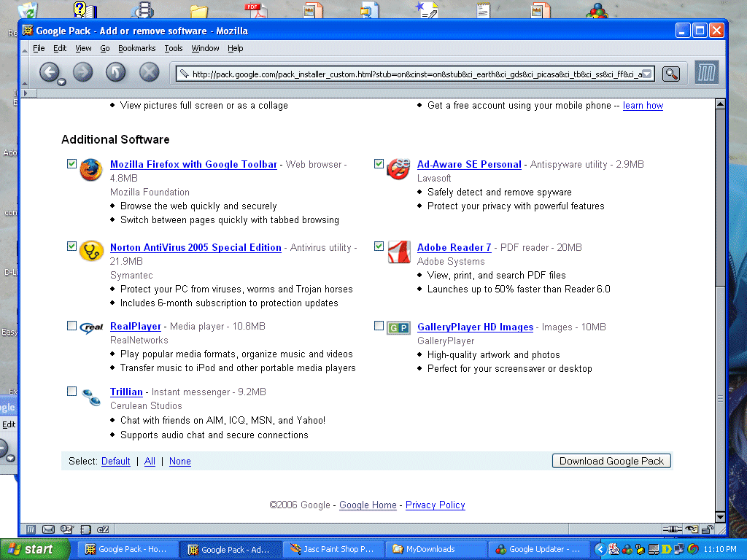Uncheck Ad-Aware SE Personal checkbox
This screenshot has width=747, height=560.
coord(379,164)
